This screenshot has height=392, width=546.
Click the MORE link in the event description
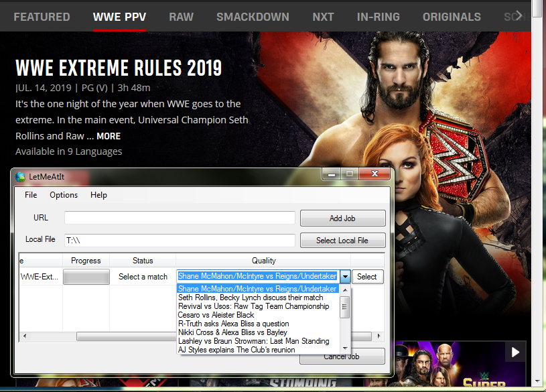pos(109,135)
